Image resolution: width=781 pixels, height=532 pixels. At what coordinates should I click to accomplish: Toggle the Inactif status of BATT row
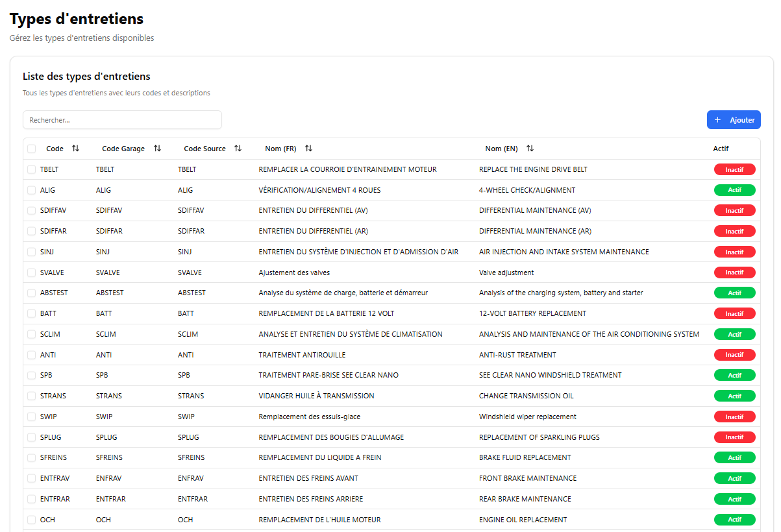pyautogui.click(x=734, y=314)
